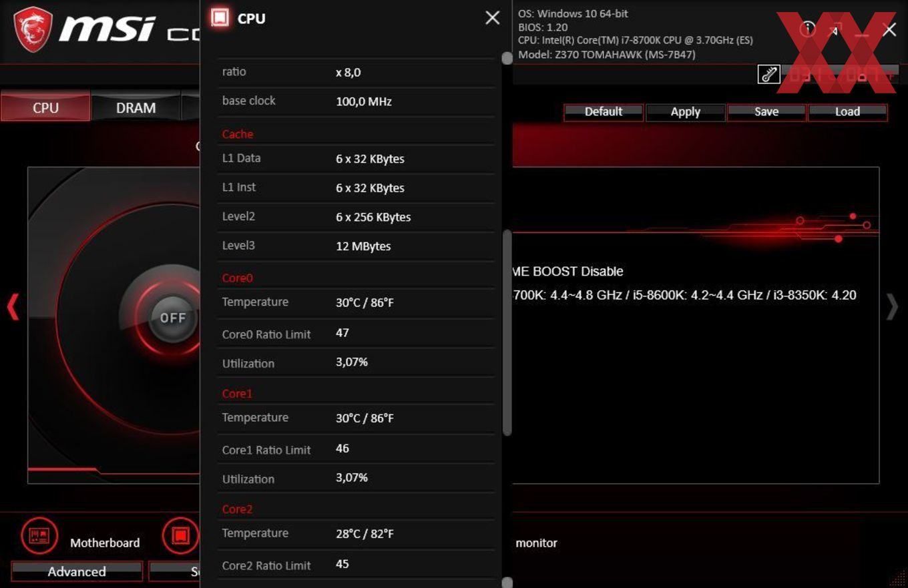Click the Core2 section heading
Viewport: 908px width, 588px height.
pyautogui.click(x=238, y=509)
